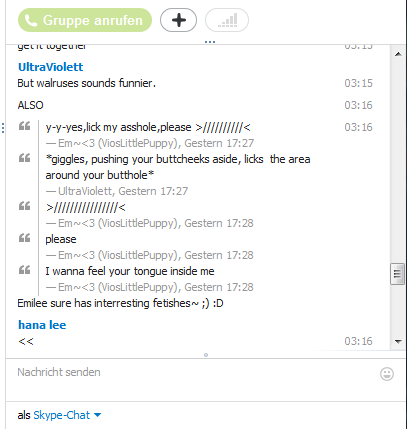Click the quote mark icon beside the 'please' quote
407x429 pixels.
(24, 238)
